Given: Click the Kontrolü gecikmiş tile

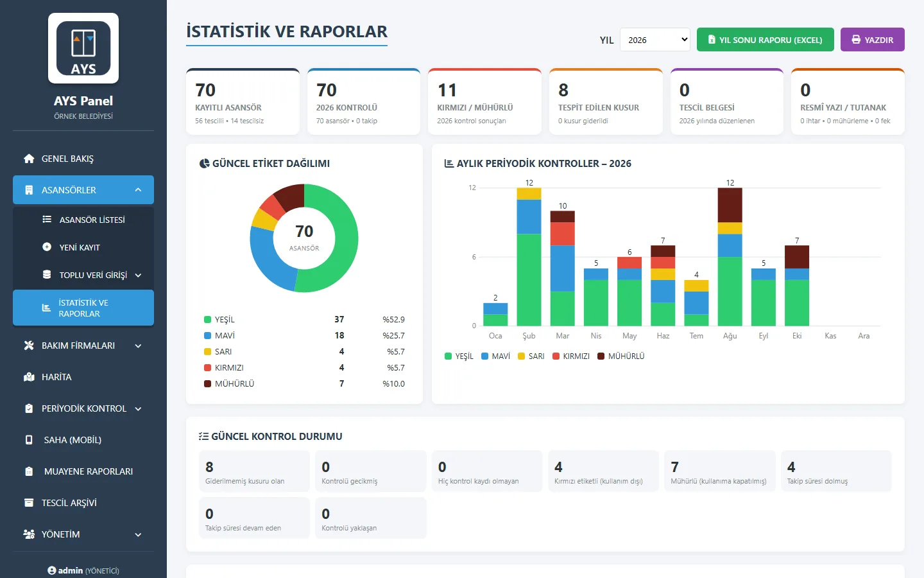Looking at the screenshot, I should (x=371, y=471).
